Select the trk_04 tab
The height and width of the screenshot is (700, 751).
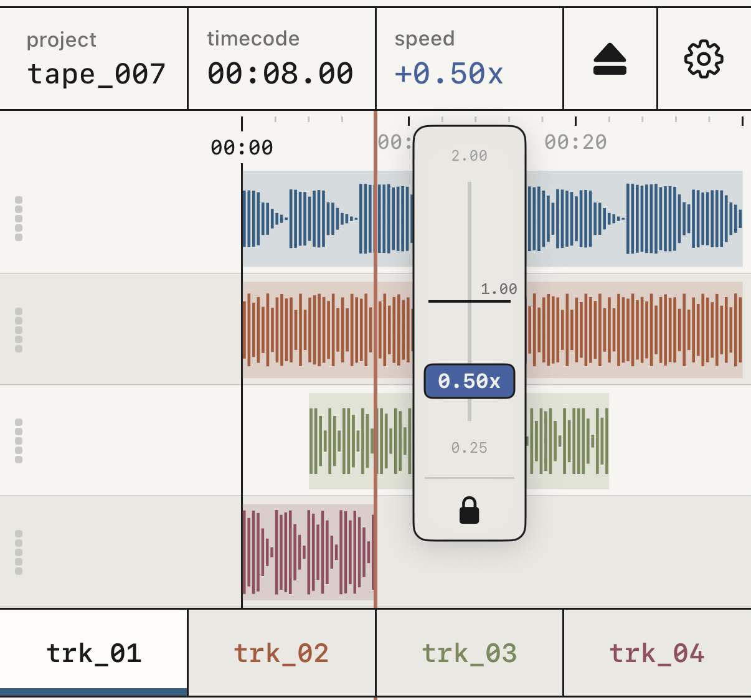[657, 653]
